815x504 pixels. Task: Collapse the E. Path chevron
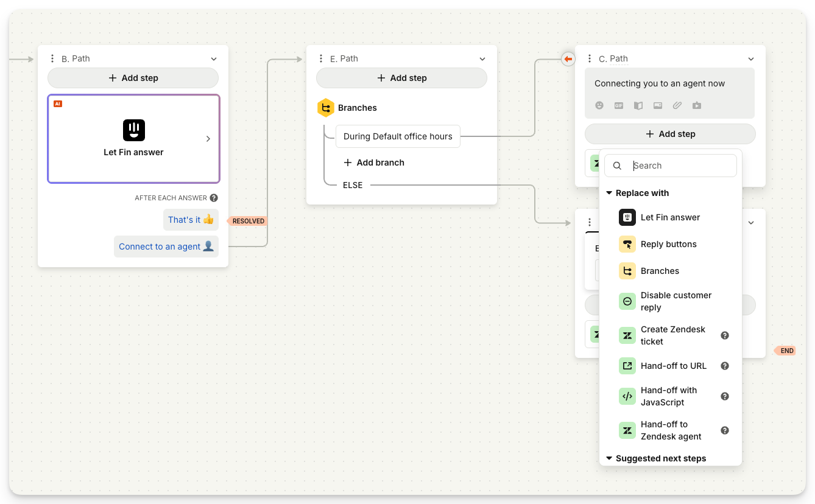pos(482,59)
